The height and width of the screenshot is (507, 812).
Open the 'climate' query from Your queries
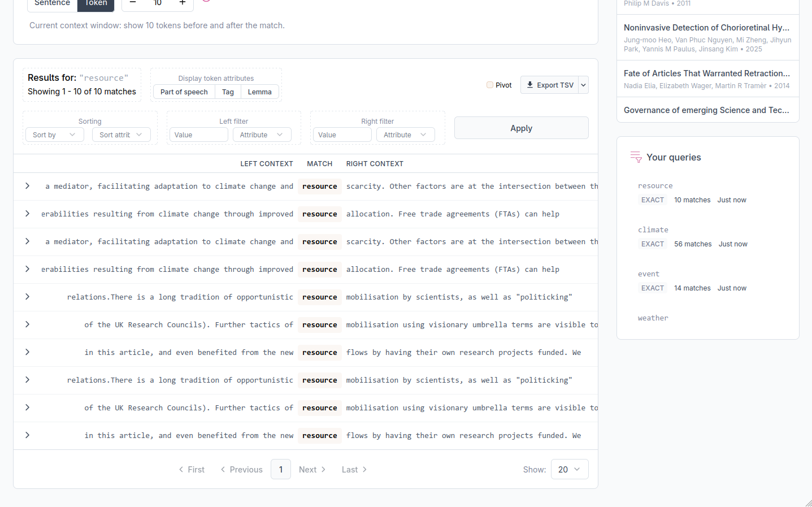(653, 230)
